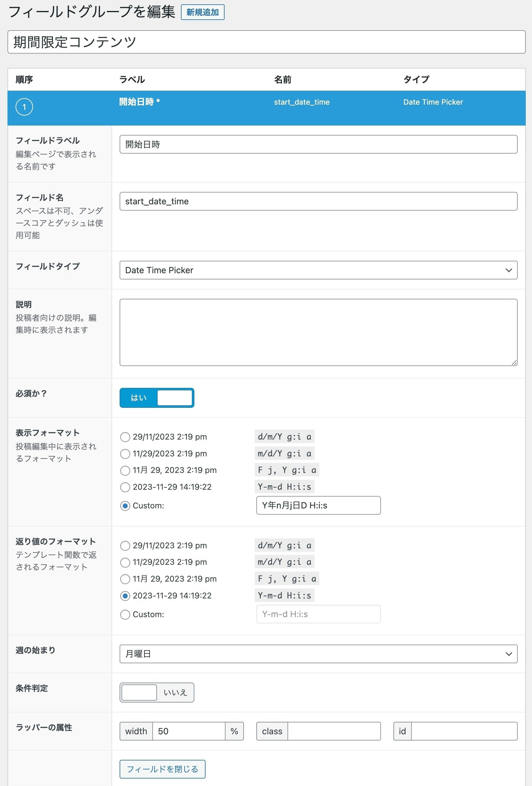
Task: Click the 説明 textarea resize handle
Action: point(514,363)
